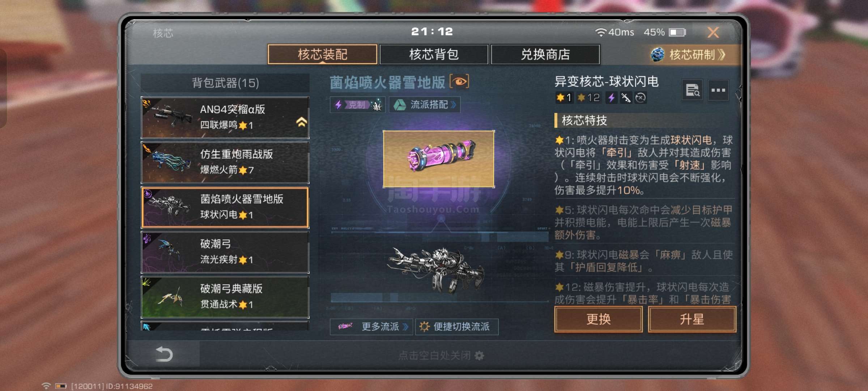Click the settings gear beside 点击空白处关闭
Screen dimensions: 868x391
pos(479,356)
